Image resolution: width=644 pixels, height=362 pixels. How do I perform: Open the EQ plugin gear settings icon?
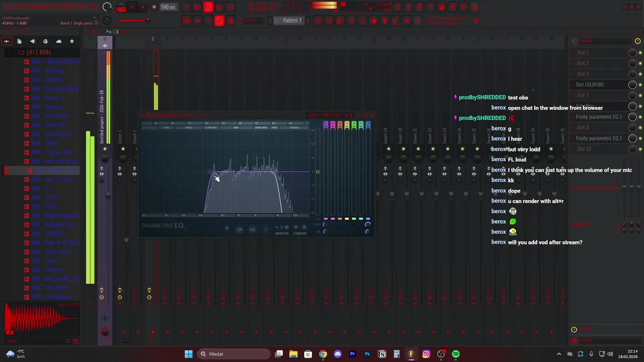148,115
